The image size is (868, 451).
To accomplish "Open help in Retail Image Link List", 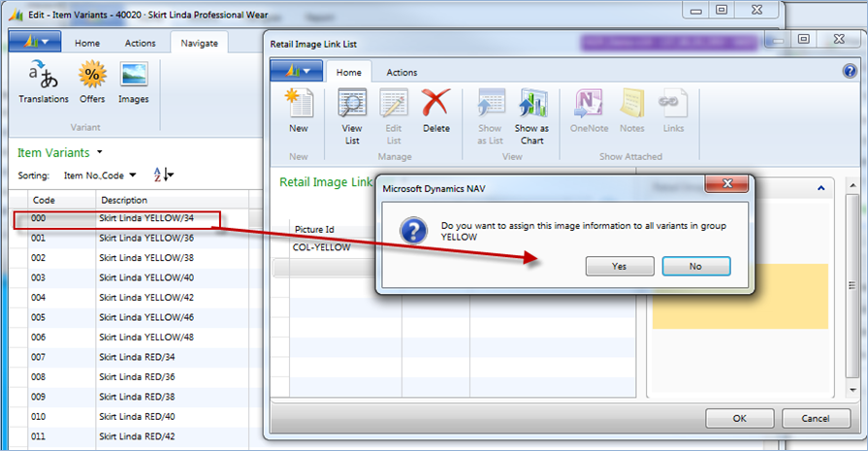I will (x=850, y=72).
